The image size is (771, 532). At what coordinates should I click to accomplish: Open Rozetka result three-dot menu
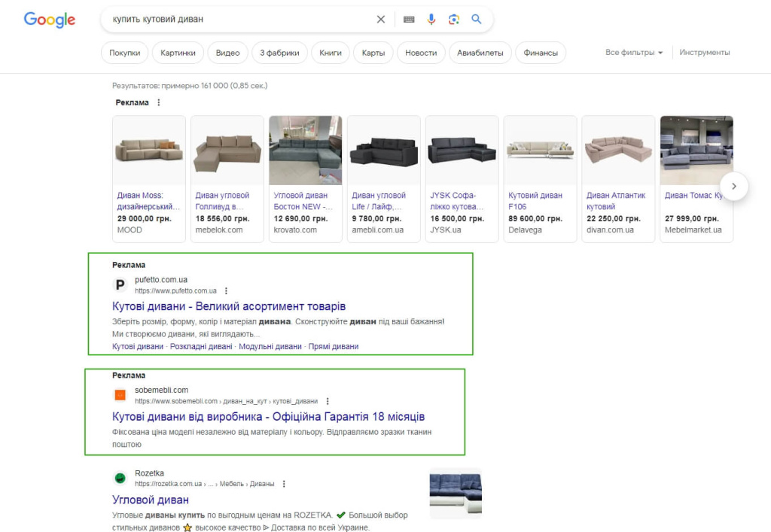coord(284,484)
